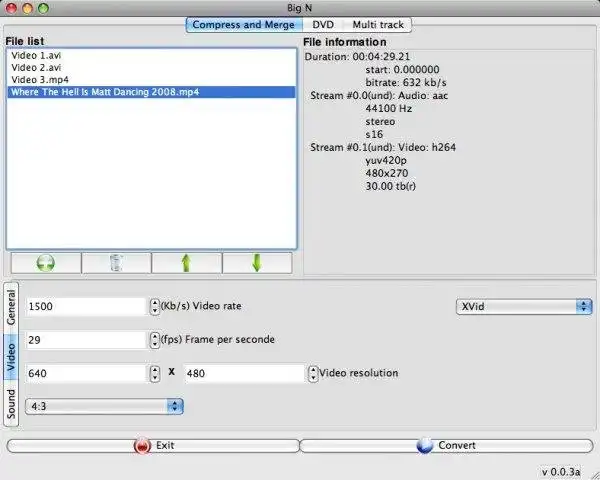Viewport: 600px width, 480px height.
Task: Click the Video rate stepper arrows
Action: (x=155, y=306)
